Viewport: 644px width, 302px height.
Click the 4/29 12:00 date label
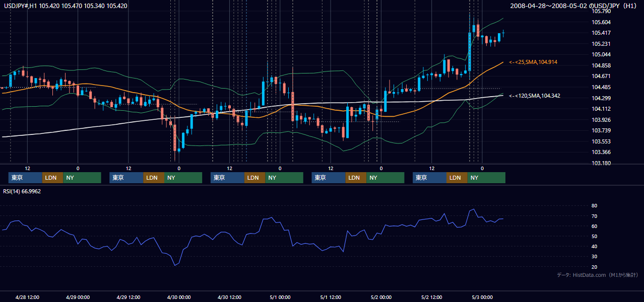(128, 297)
